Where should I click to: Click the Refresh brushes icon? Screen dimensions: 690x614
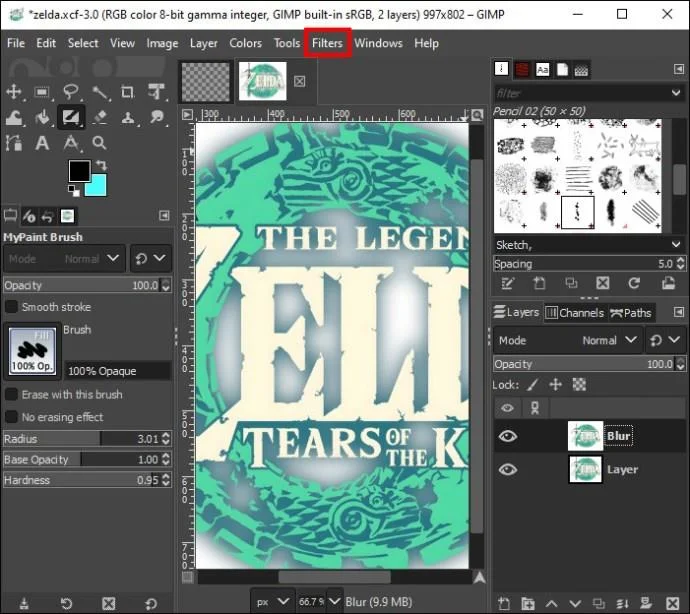pyautogui.click(x=634, y=283)
